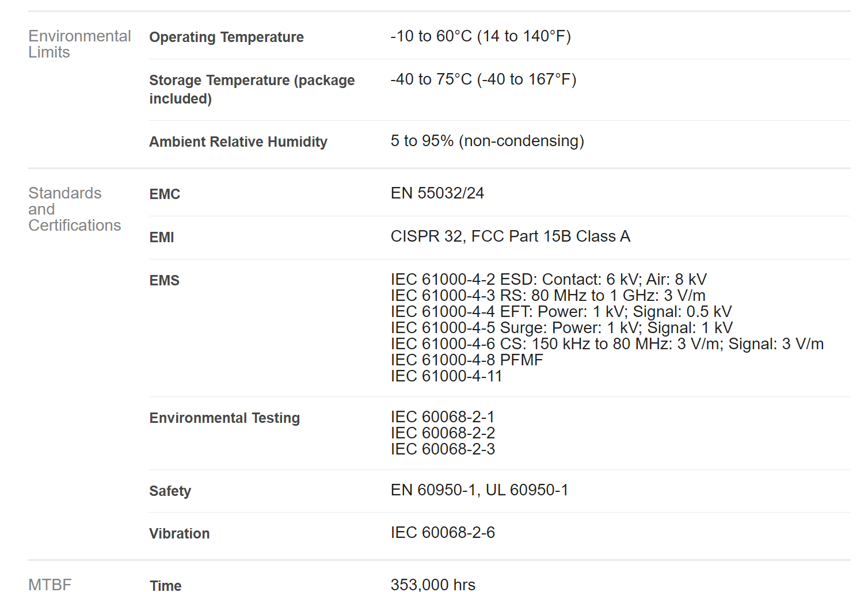This screenshot has height=592, width=868.
Task: Click the Environmental Testing label
Action: tap(224, 418)
